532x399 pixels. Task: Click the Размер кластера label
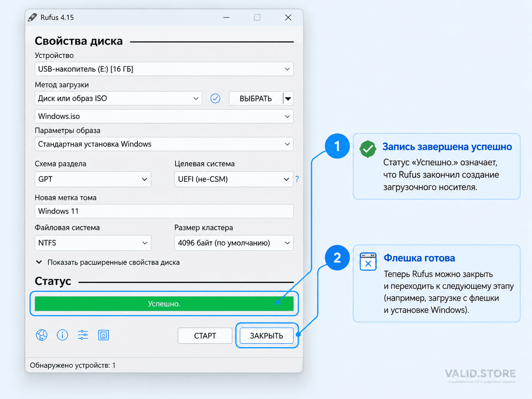click(x=204, y=228)
